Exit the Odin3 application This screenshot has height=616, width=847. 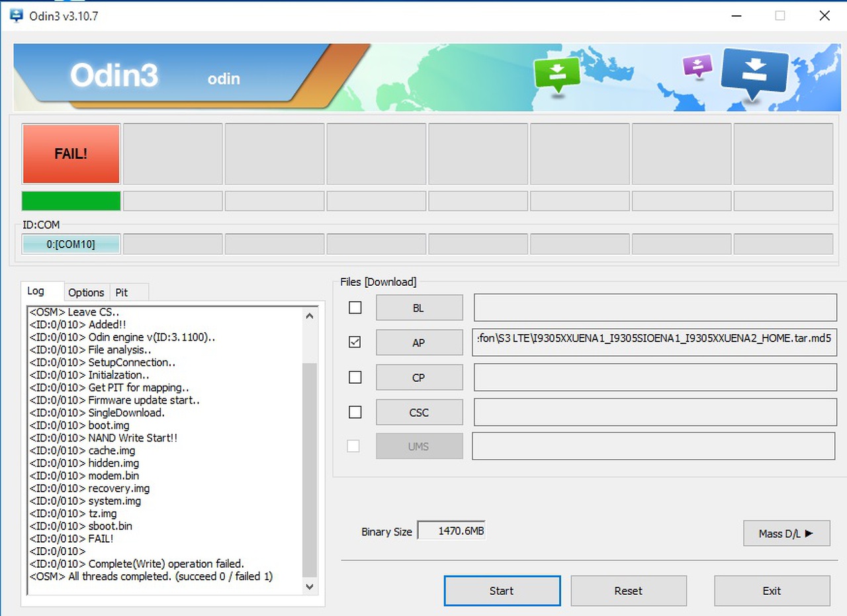point(772,591)
